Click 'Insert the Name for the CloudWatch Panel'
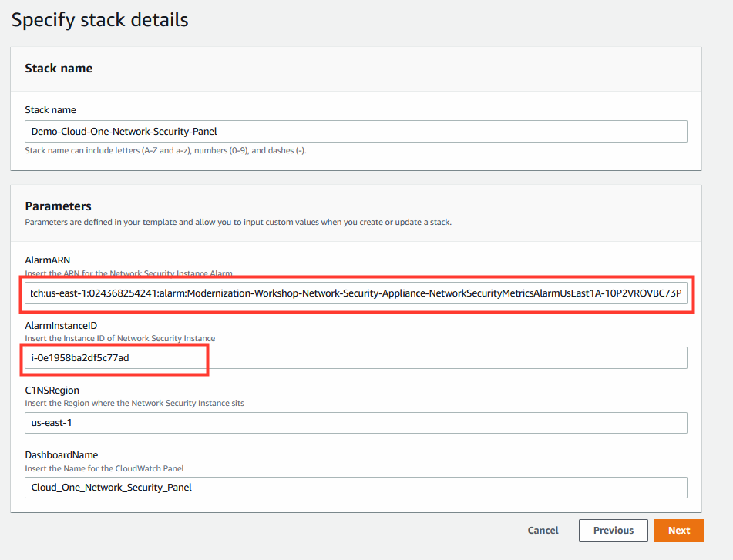The image size is (733, 560). point(104,468)
